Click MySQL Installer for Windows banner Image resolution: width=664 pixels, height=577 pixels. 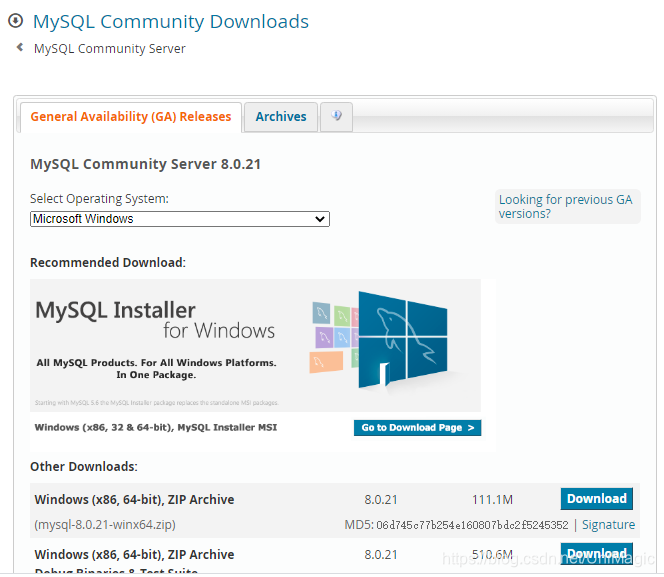255,345
